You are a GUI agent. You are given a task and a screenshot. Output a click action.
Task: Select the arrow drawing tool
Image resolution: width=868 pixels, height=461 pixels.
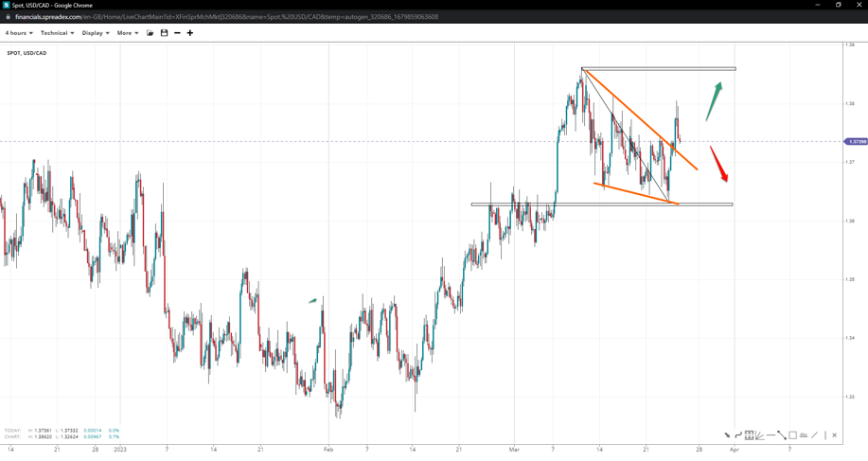tap(728, 435)
